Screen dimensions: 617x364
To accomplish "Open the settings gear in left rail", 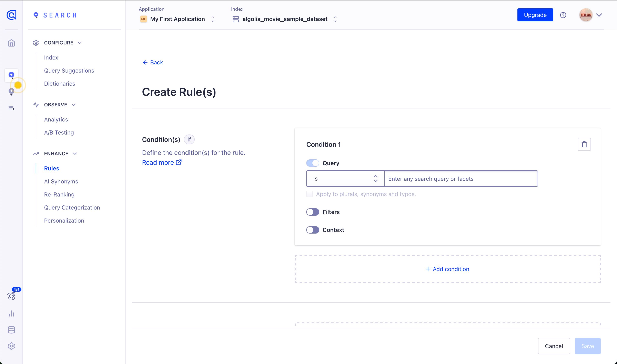I will tap(11, 346).
